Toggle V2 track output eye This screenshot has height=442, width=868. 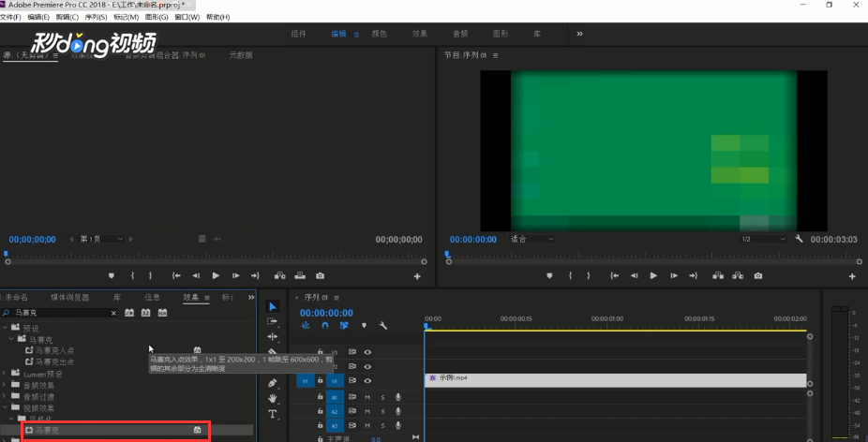pos(367,366)
